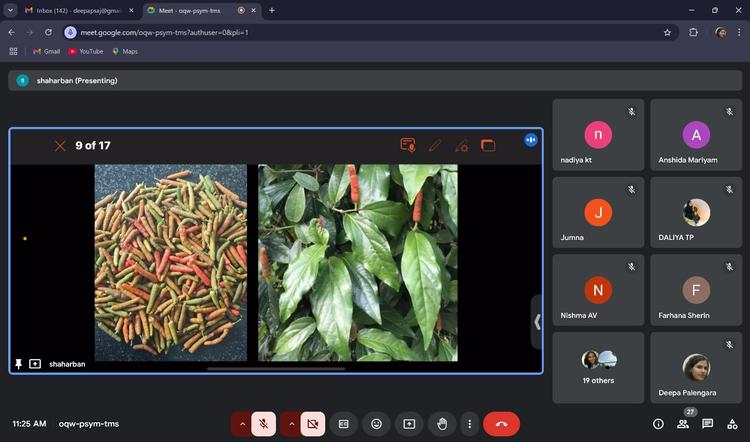Viewport: 750px width, 442px height.
Task: Click the pin icon on shaharban's presentation
Action: coord(19,364)
